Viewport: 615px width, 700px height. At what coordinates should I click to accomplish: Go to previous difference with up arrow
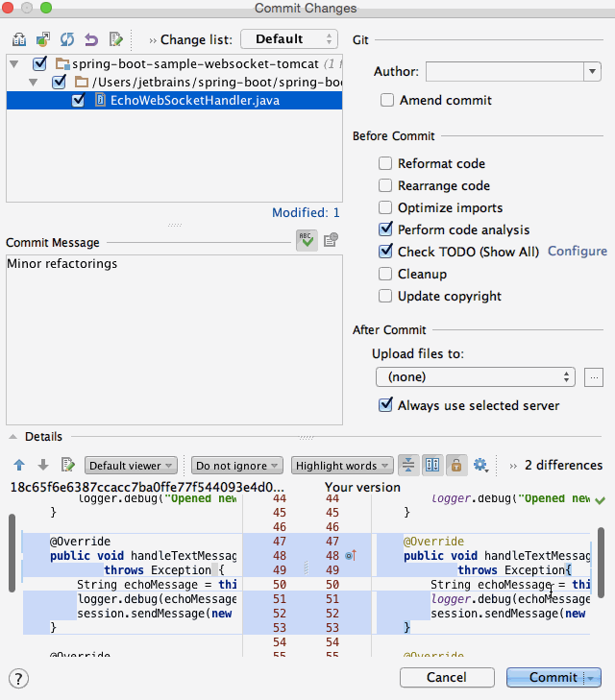tap(19, 465)
